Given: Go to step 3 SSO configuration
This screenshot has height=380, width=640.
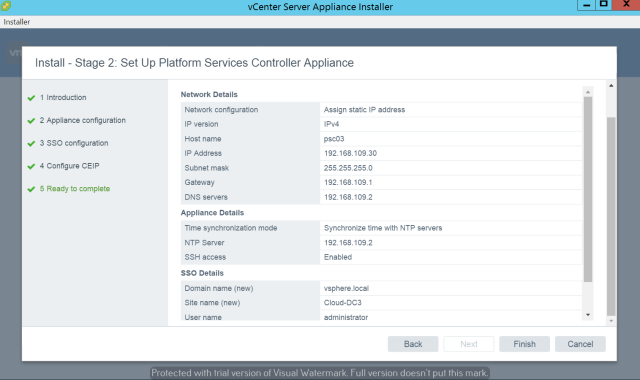Looking at the screenshot, I should point(74,143).
